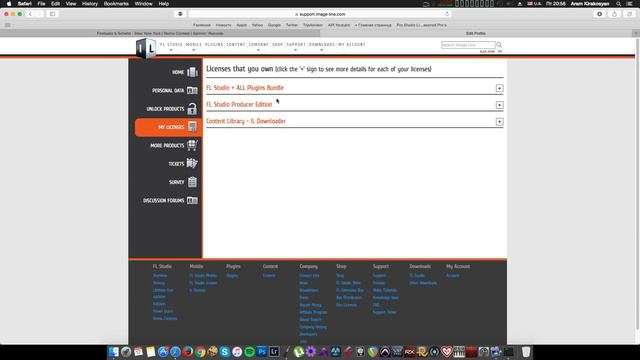Open Google Chrome from the Dock
Image resolution: width=640 pixels, height=360 pixels.
[200, 351]
